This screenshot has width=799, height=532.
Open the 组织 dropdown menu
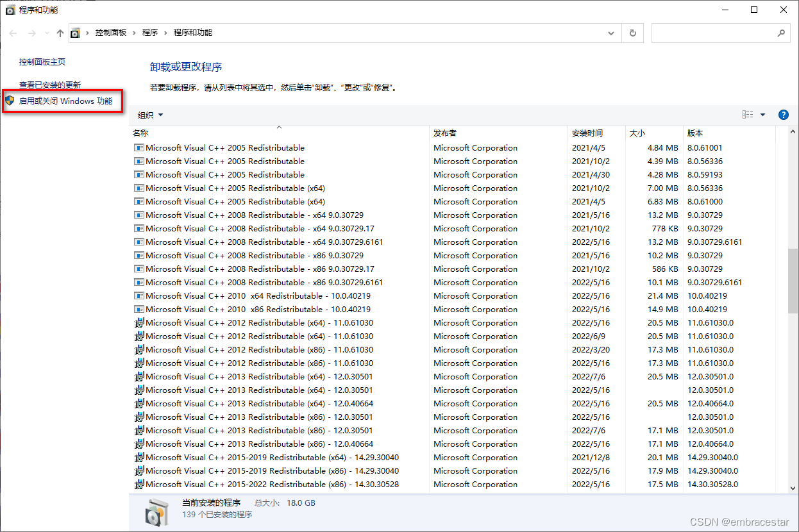(x=151, y=115)
